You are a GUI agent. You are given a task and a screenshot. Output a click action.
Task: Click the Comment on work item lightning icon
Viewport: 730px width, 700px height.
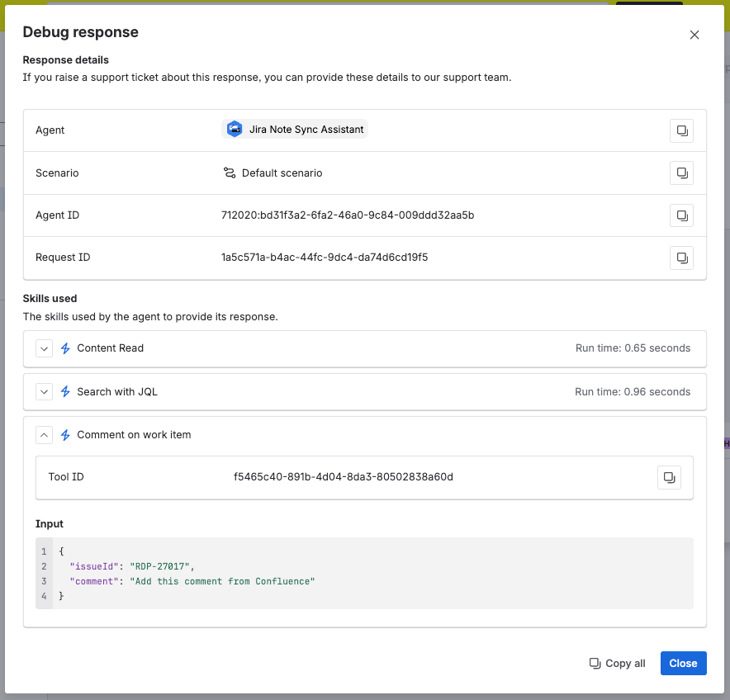(66, 435)
